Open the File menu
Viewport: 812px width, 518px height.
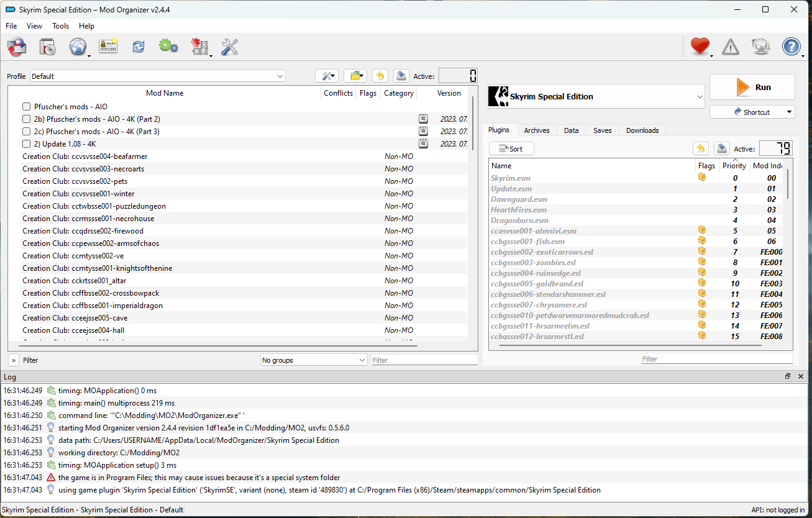11,26
